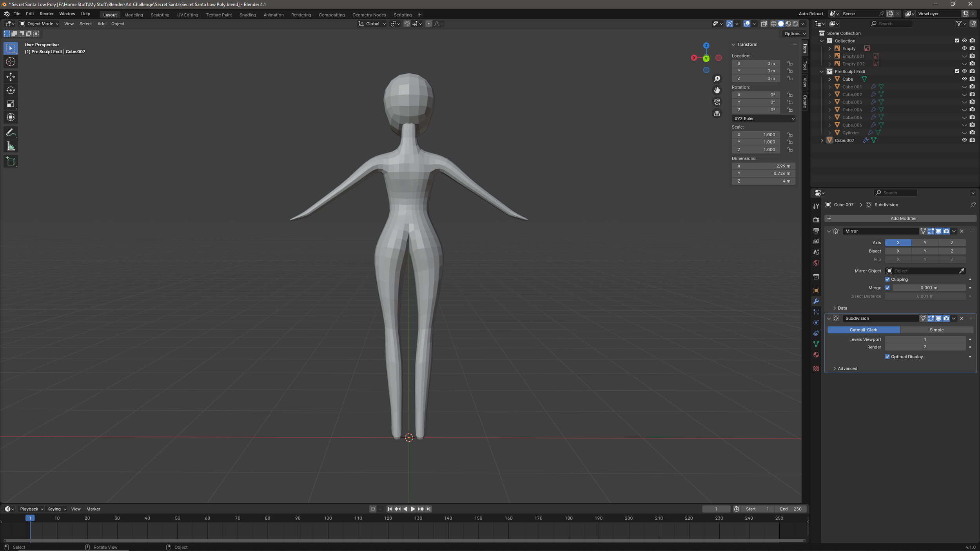Screen dimensions: 980x551
Task: Select the Transform tool
Action: tap(11, 117)
